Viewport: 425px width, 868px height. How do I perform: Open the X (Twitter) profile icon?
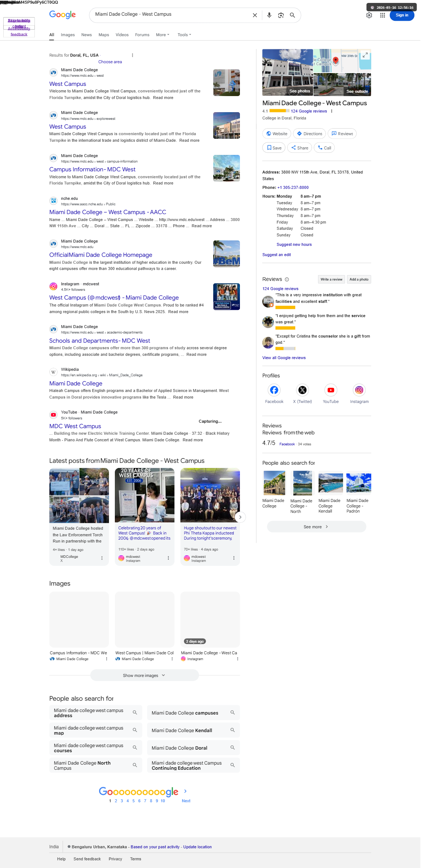[302, 390]
